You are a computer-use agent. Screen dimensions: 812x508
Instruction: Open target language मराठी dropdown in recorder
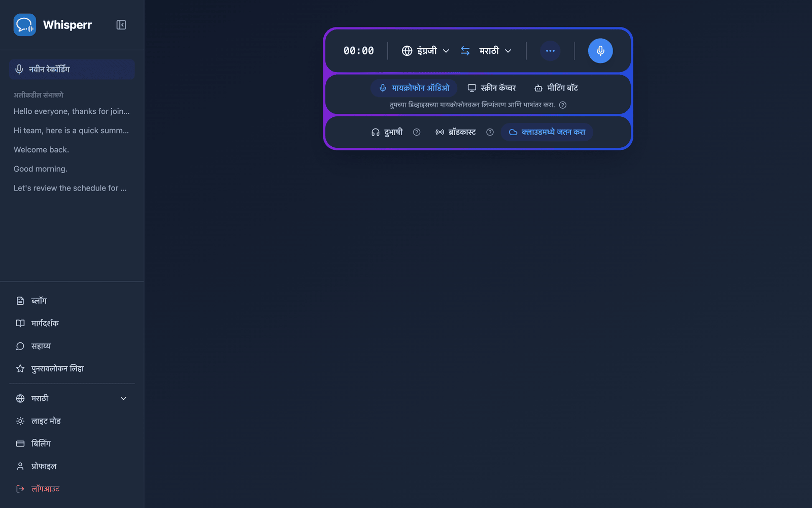pyautogui.click(x=495, y=51)
